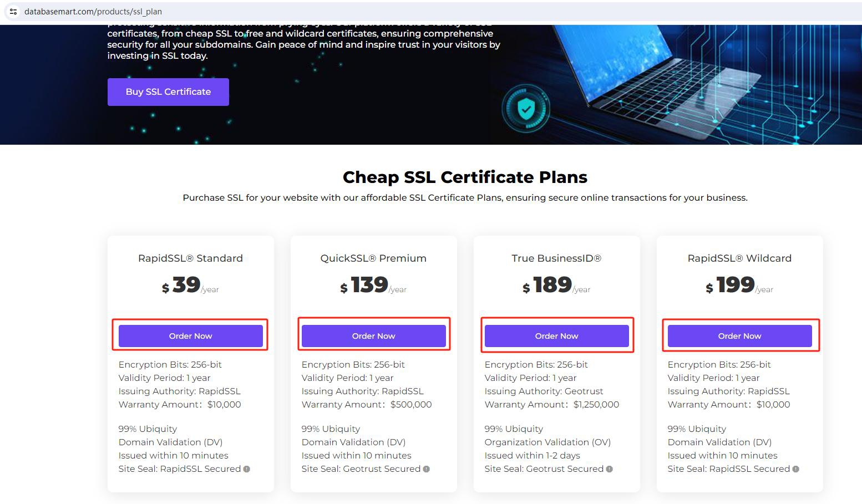Click info icon beside QuickSSL Premium site seal
The height and width of the screenshot is (504, 862).
point(427,469)
